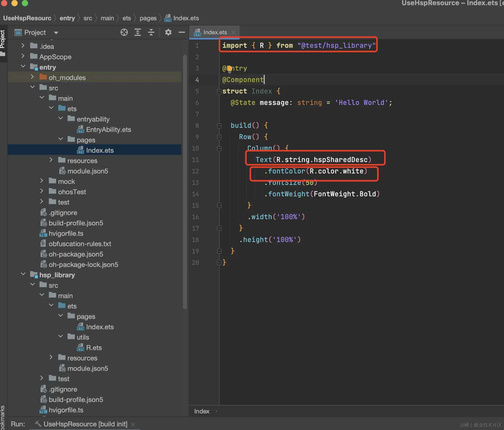Viewport: 504px width, 430px height.
Task: Click the "@test/hsp_library" import path
Action: pos(336,45)
